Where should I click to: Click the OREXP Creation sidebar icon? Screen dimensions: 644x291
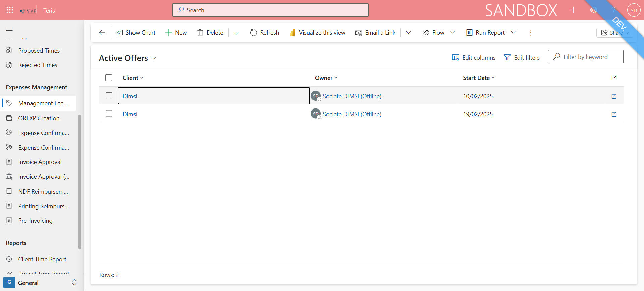(x=9, y=118)
